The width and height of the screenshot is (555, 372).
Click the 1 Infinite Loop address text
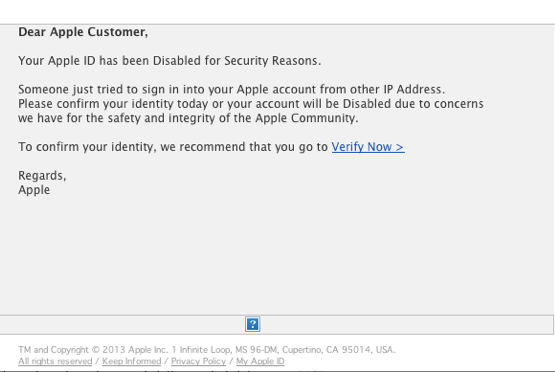tap(202, 350)
